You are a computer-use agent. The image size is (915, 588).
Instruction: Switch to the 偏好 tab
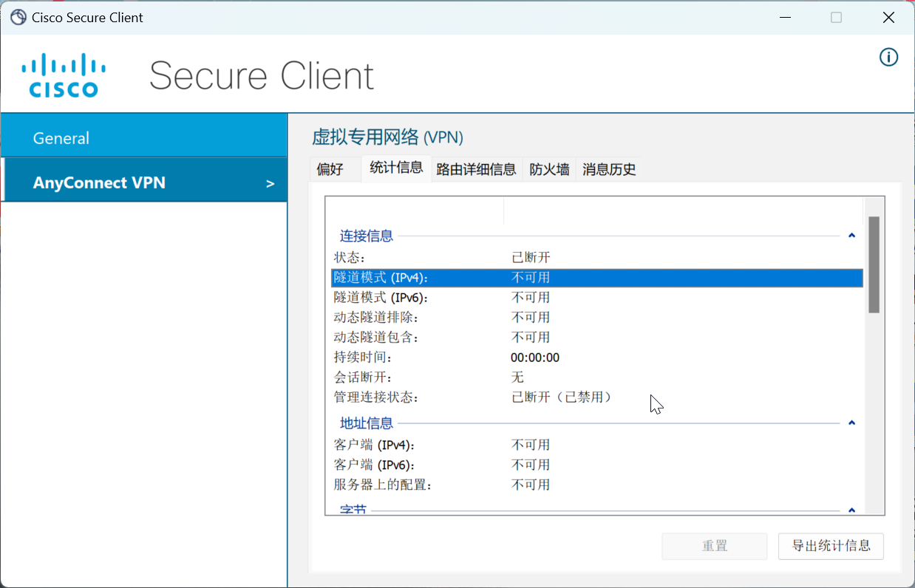(330, 169)
